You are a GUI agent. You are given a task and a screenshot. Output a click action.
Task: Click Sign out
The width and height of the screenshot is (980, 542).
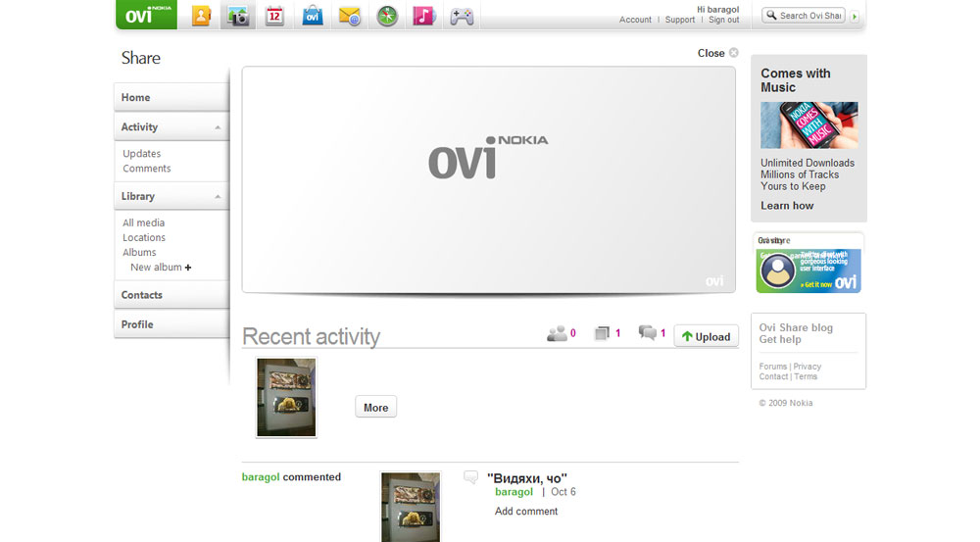pyautogui.click(x=724, y=20)
